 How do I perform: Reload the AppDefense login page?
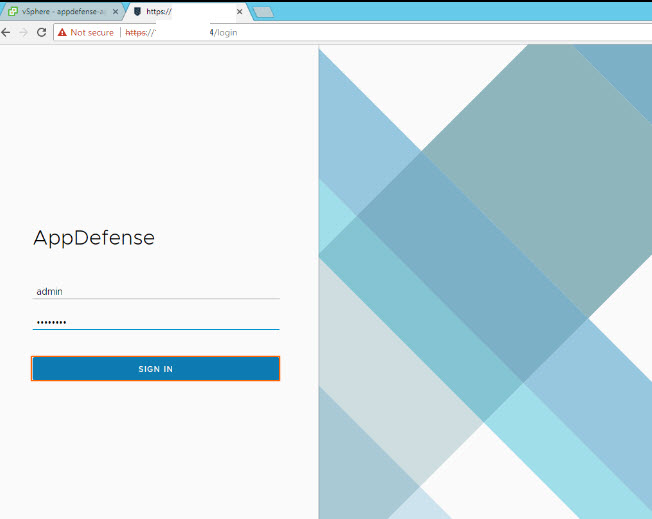(x=41, y=32)
